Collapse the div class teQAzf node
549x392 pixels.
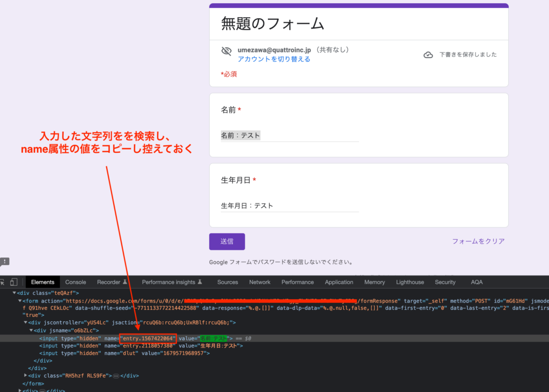pyautogui.click(x=14, y=293)
